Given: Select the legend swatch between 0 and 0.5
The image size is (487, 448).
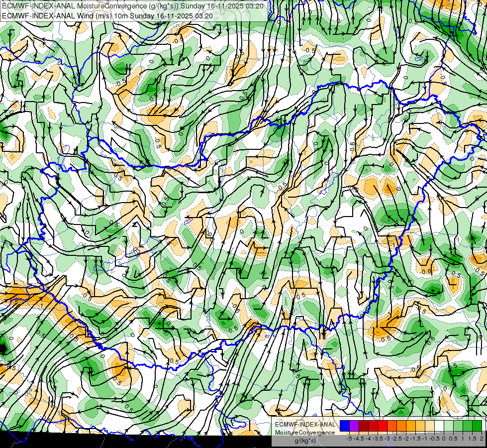Looking at the screenshot, I should 449,426.
